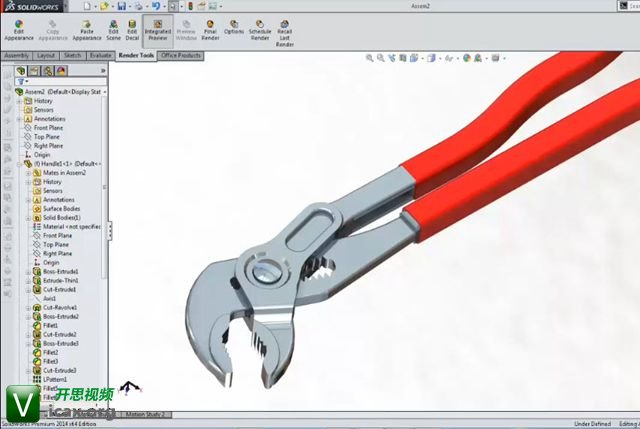Click Zoom to Area icon
Screen dimensions: 640x429
(381, 58)
